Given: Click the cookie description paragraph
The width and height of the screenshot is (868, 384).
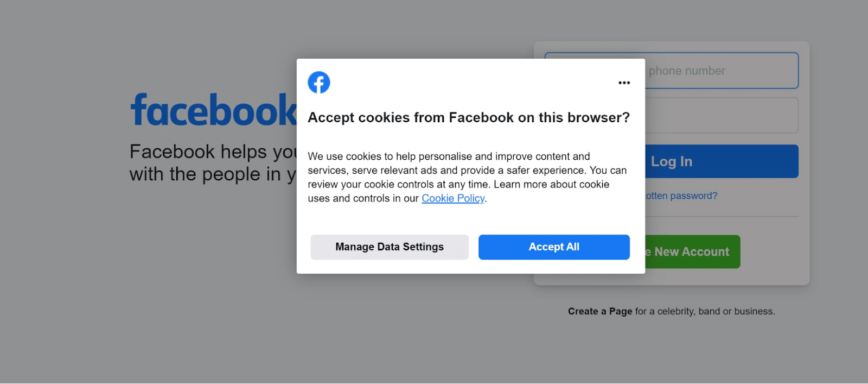Looking at the screenshot, I should coord(467,177).
